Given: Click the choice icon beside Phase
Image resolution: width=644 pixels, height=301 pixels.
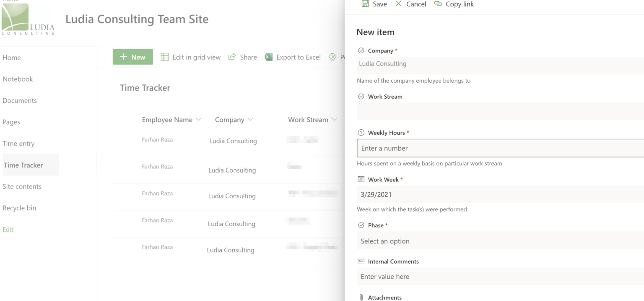Looking at the screenshot, I should 361,225.
